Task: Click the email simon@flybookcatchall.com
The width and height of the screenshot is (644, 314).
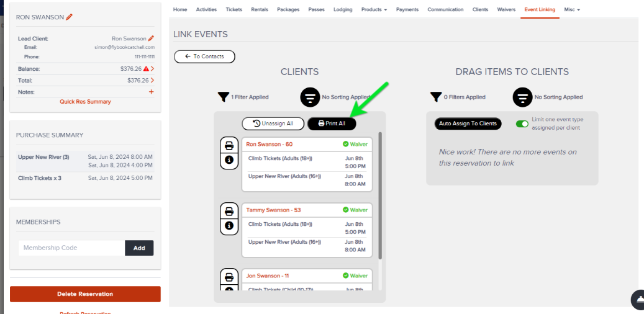Action: tap(124, 47)
